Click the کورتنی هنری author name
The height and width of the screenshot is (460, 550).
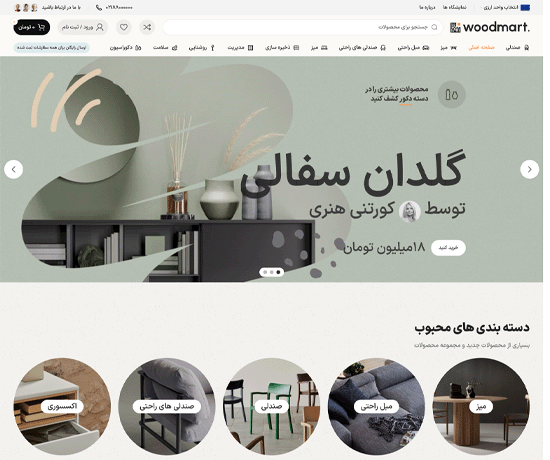point(352,209)
